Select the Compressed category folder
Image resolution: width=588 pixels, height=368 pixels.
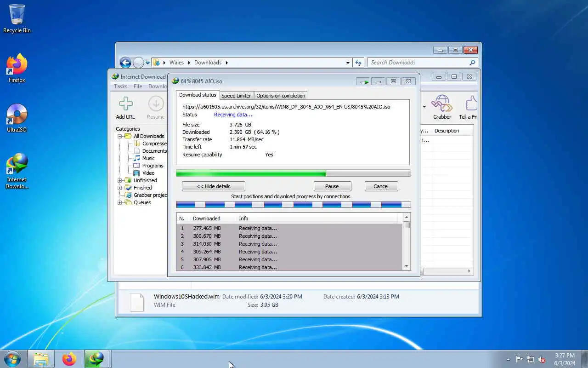click(x=151, y=144)
